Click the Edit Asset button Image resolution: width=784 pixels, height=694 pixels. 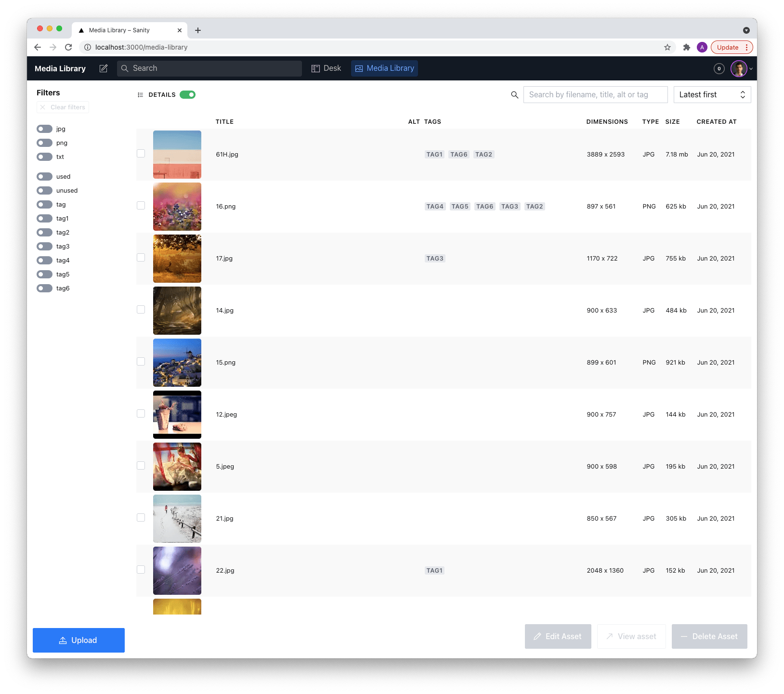click(558, 637)
